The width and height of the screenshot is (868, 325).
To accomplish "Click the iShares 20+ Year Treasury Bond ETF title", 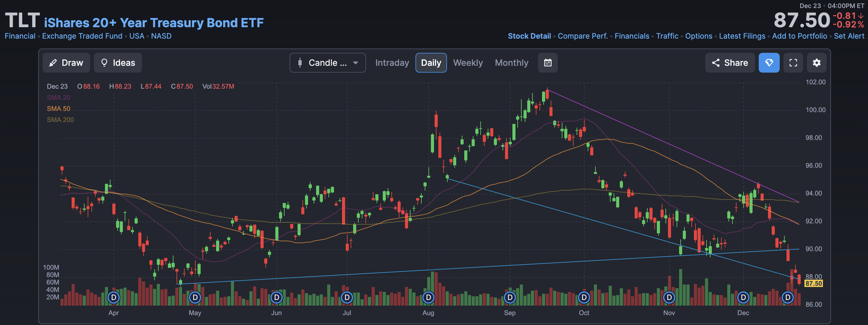I will (154, 23).
